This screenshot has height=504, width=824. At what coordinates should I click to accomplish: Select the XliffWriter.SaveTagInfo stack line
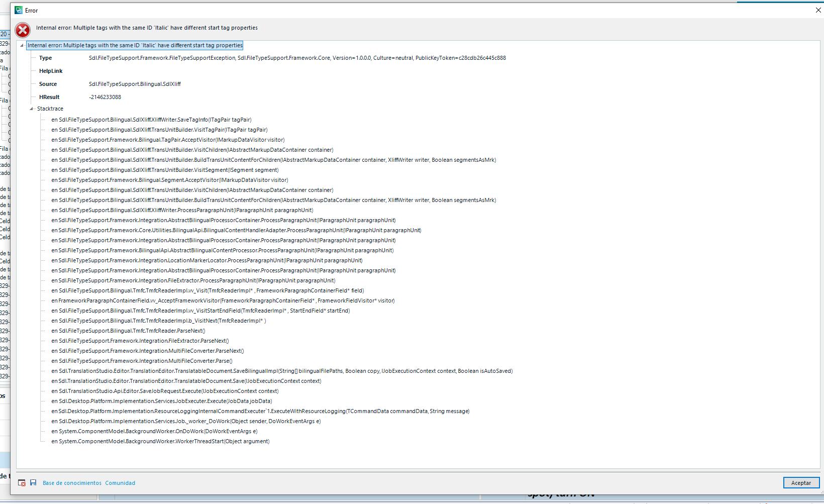[151, 120]
